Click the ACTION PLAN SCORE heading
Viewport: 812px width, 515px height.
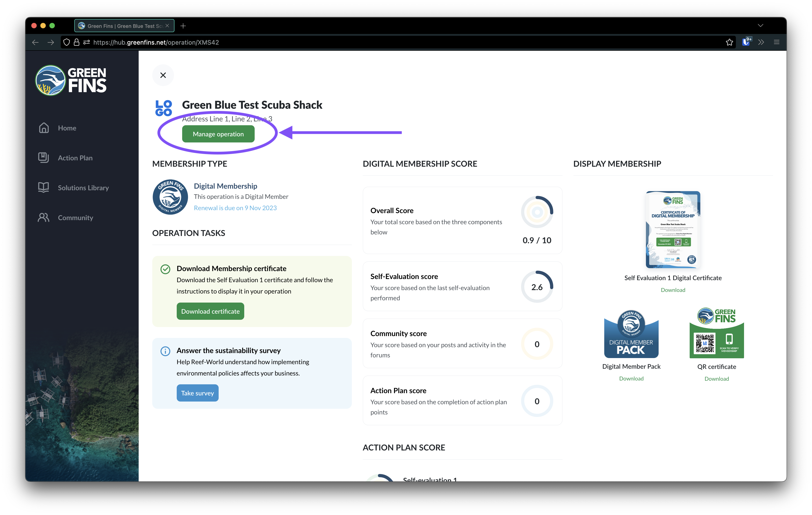click(404, 448)
